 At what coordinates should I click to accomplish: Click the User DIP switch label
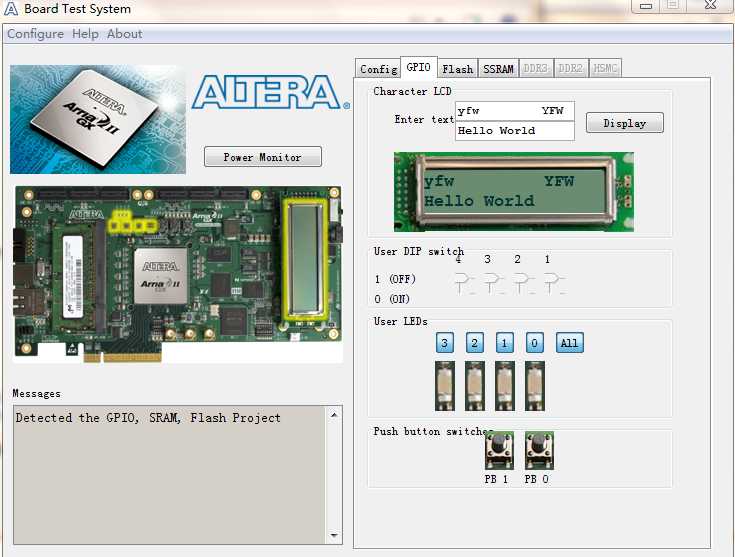[x=419, y=251]
